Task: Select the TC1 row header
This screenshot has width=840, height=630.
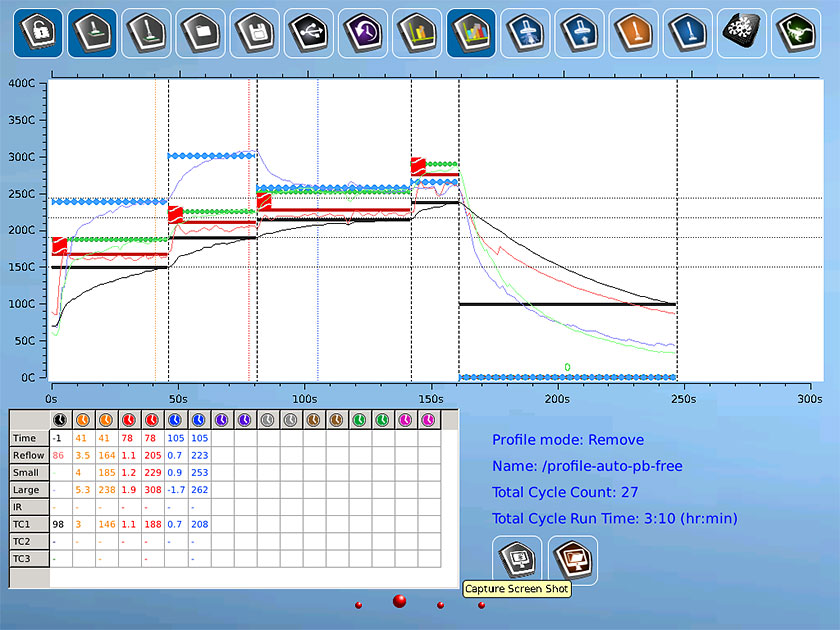Action: (x=29, y=524)
